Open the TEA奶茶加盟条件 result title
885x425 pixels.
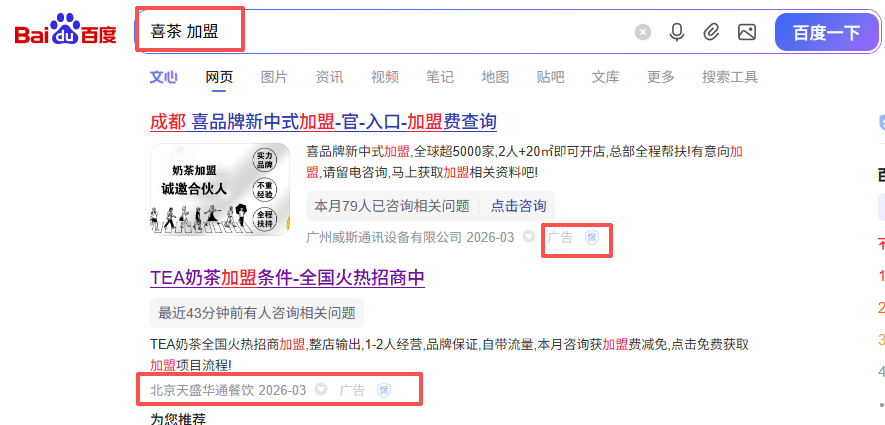[287, 277]
